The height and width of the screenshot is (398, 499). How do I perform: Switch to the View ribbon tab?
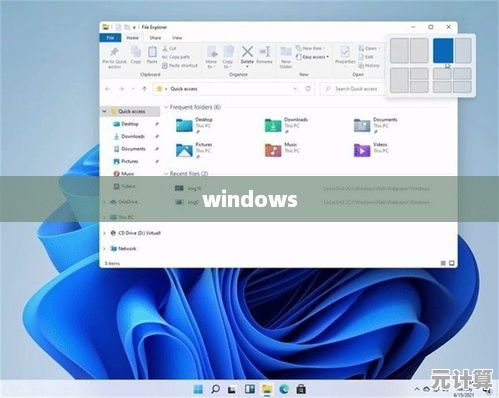pos(177,38)
